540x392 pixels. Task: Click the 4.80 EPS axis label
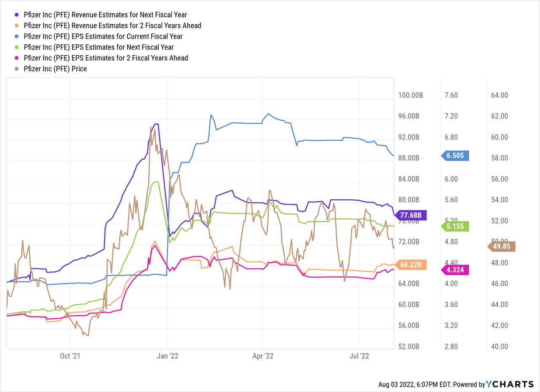[451, 242]
